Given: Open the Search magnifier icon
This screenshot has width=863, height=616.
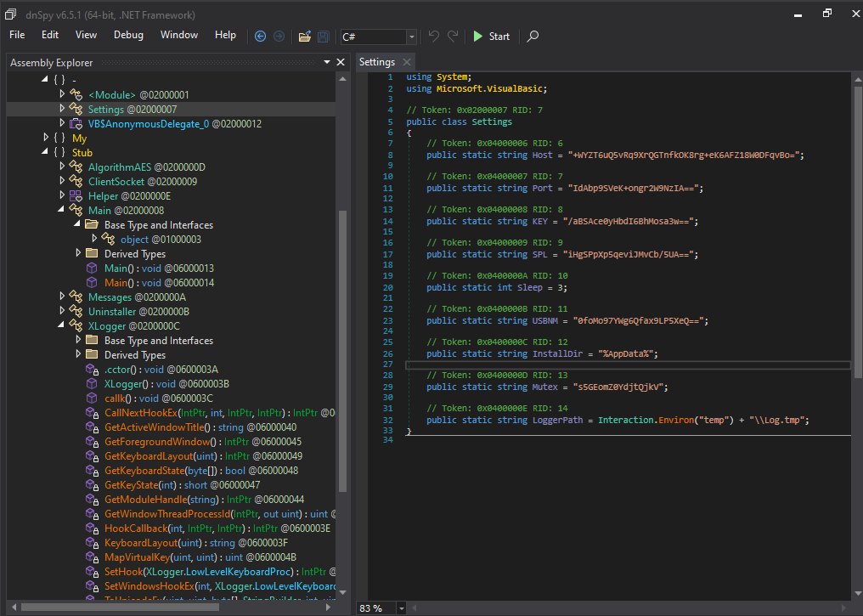Looking at the screenshot, I should (533, 37).
